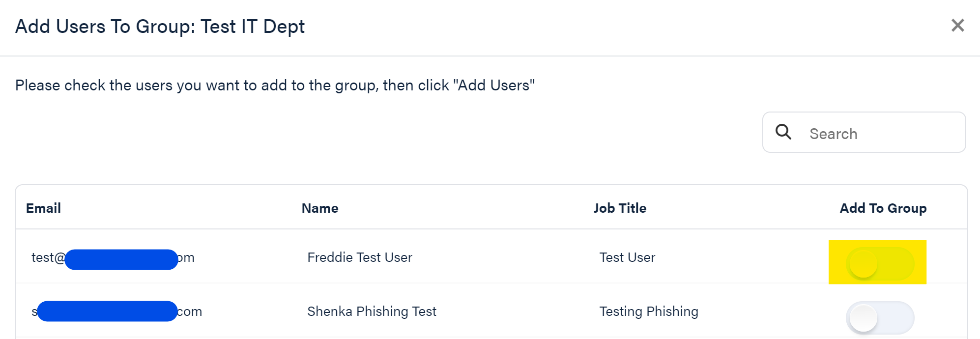The width and height of the screenshot is (980, 339).
Task: Click the email starting with test@
Action: click(113, 257)
